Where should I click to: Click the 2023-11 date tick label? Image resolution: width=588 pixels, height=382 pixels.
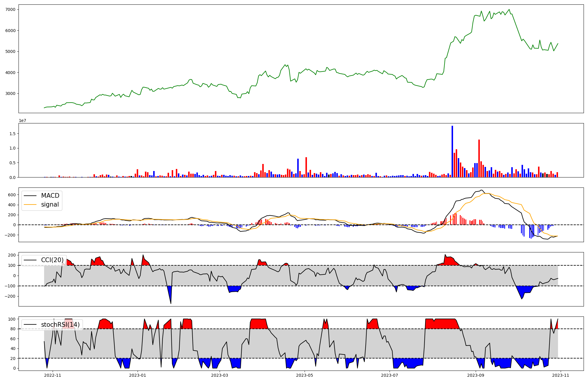[561, 375]
